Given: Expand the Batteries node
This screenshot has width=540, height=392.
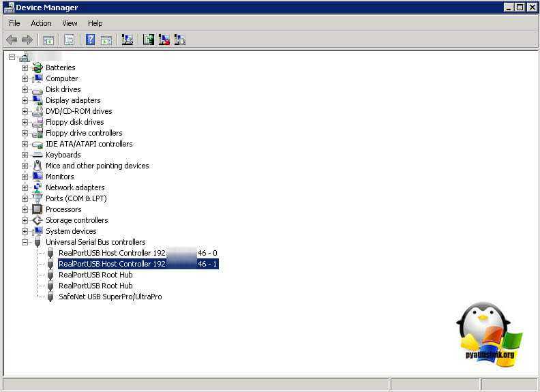Looking at the screenshot, I should coord(25,68).
